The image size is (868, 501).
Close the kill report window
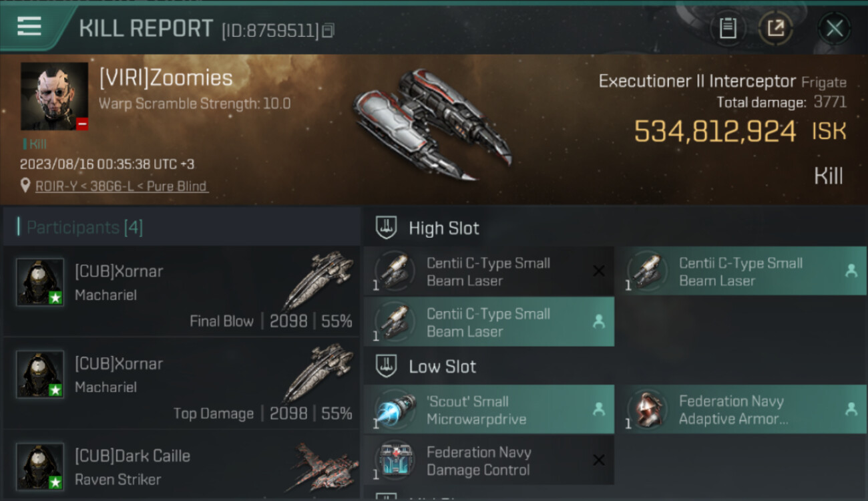click(835, 28)
